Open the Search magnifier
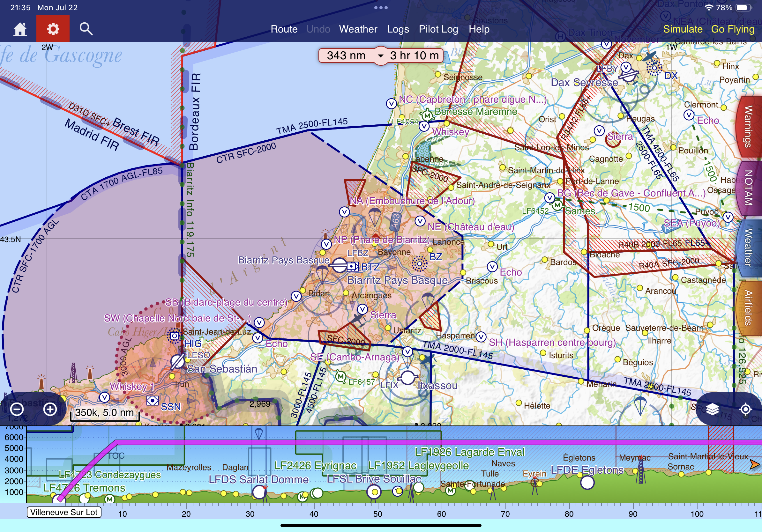 tap(86, 29)
